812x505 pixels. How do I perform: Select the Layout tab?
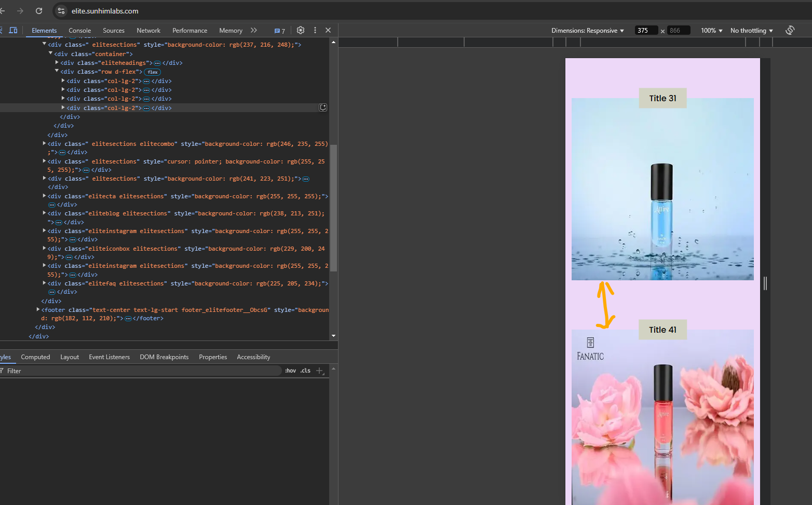[x=70, y=357]
